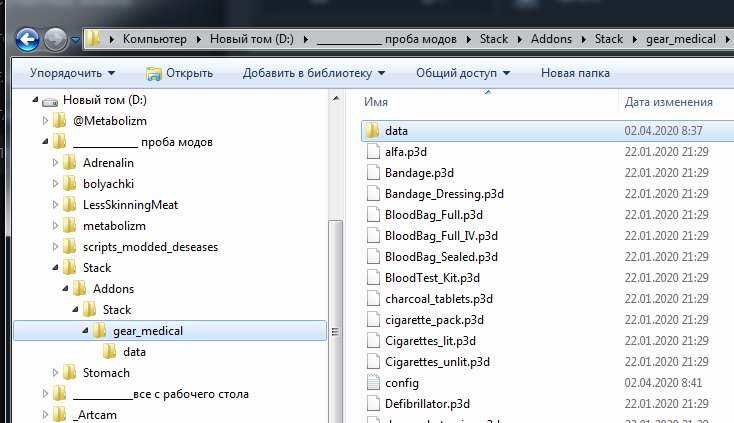Expand the LessSkinningMeat folder node
The width and height of the screenshot is (734, 423).
[55, 204]
